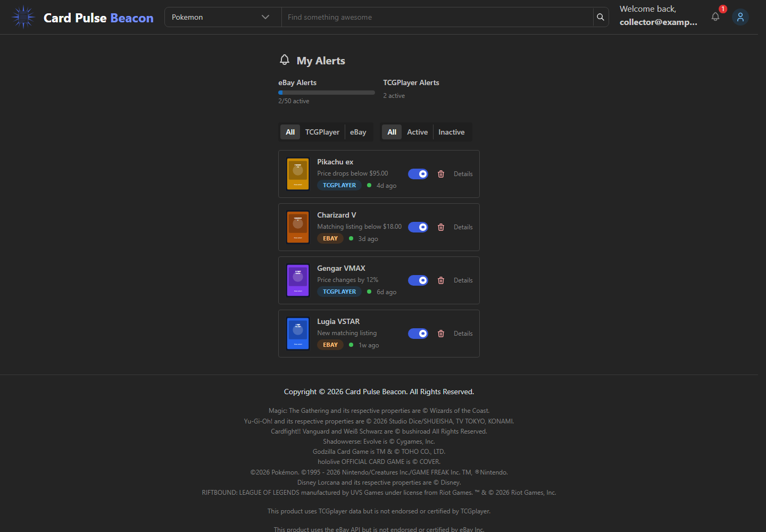Click the Charizard V alert title
Viewport: 766px width, 532px height.
click(337, 215)
